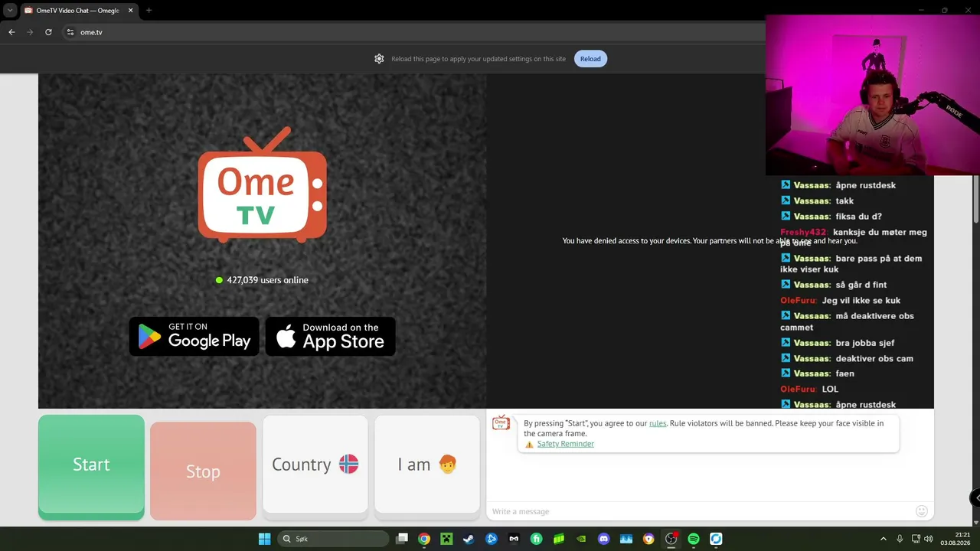Viewport: 980px width, 551px height.
Task: Open OBS Studio from the taskbar
Action: [x=671, y=539]
